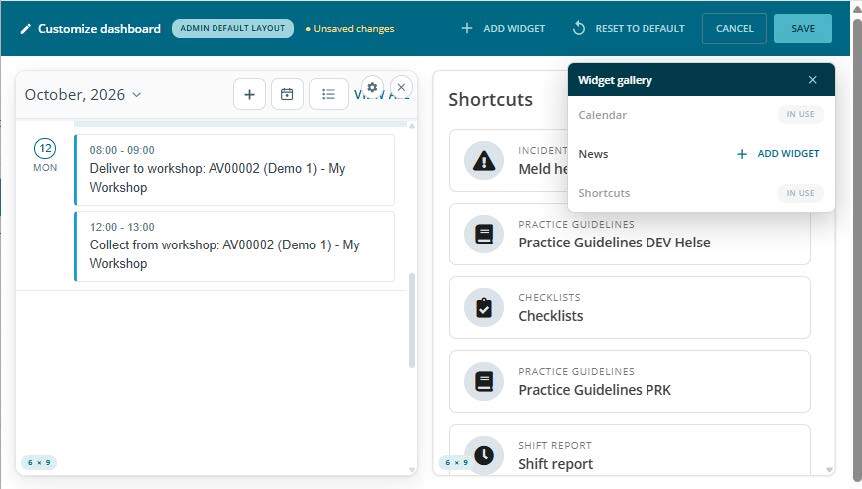Close the Widget gallery panel
The height and width of the screenshot is (489, 862).
813,80
